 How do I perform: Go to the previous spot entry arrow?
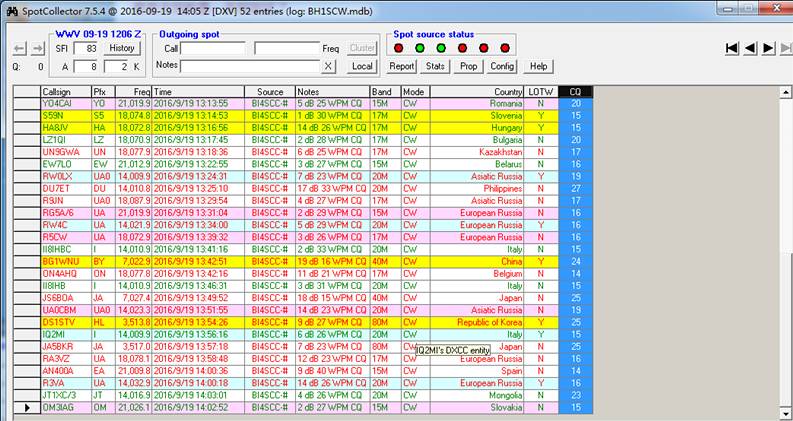pos(750,47)
